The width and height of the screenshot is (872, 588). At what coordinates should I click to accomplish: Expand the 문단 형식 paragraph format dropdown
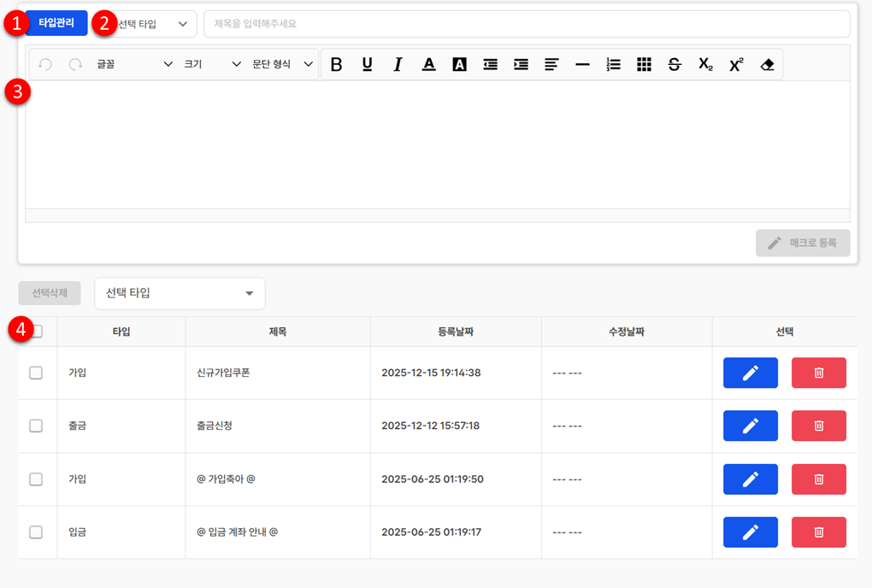282,65
